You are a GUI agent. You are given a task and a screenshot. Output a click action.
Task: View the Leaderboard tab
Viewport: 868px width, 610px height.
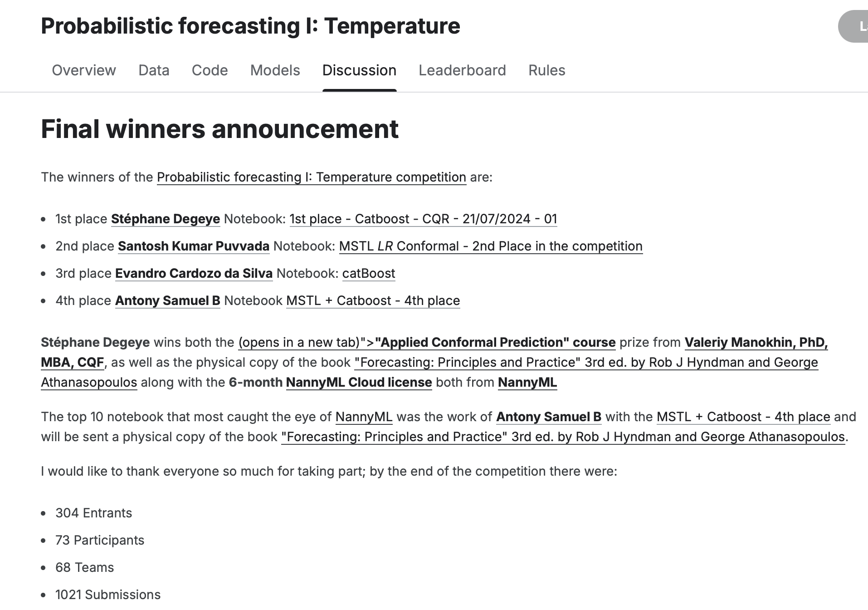tap(462, 70)
